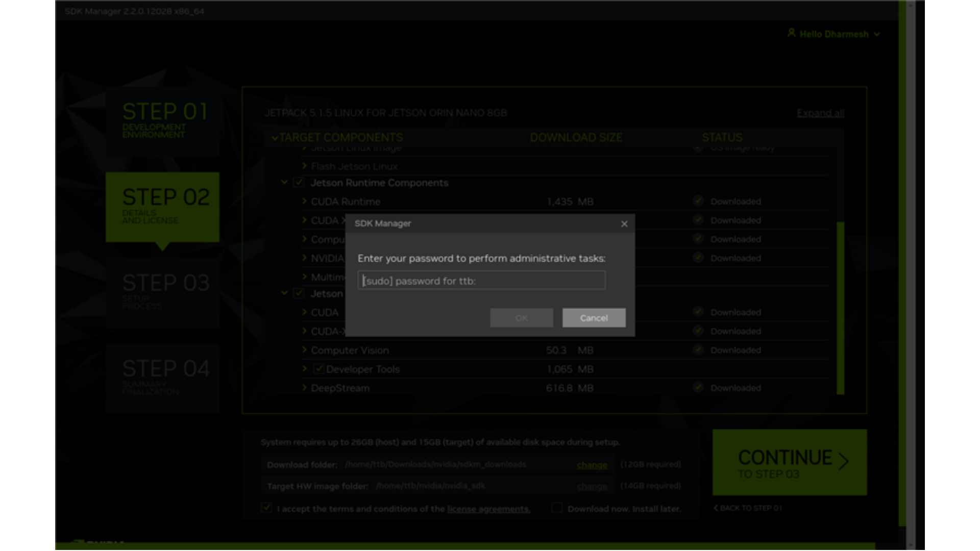Toggle the Developer Tools checkbox

318,369
